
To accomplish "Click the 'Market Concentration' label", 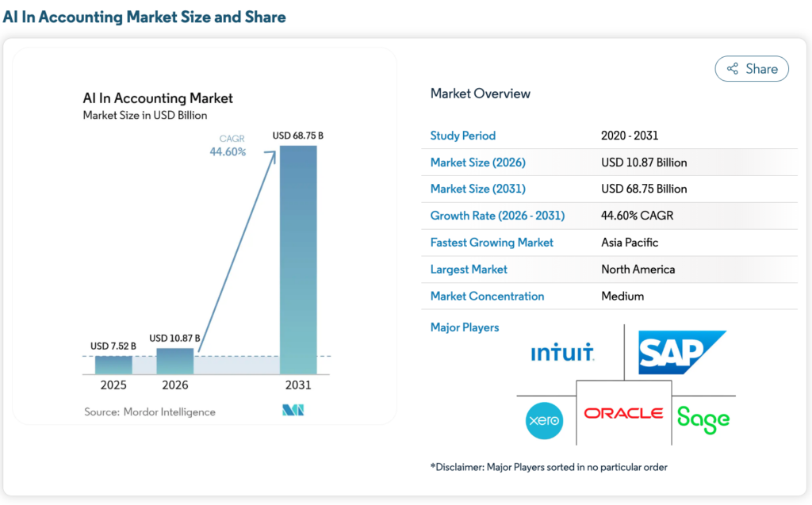I will point(488,296).
